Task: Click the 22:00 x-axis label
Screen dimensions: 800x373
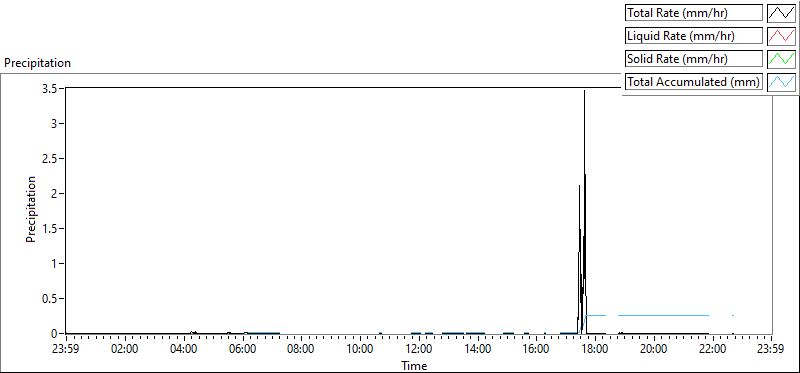Action: coord(713,350)
